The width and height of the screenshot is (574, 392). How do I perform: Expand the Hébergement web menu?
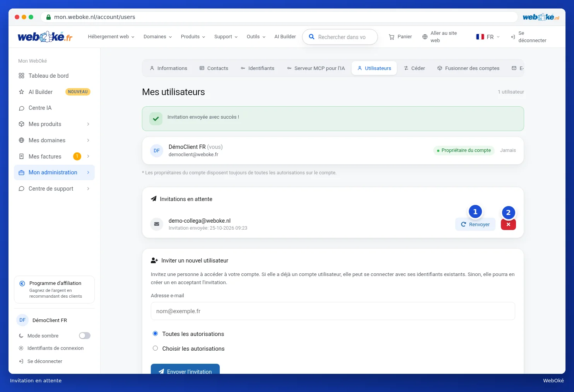pyautogui.click(x=111, y=37)
